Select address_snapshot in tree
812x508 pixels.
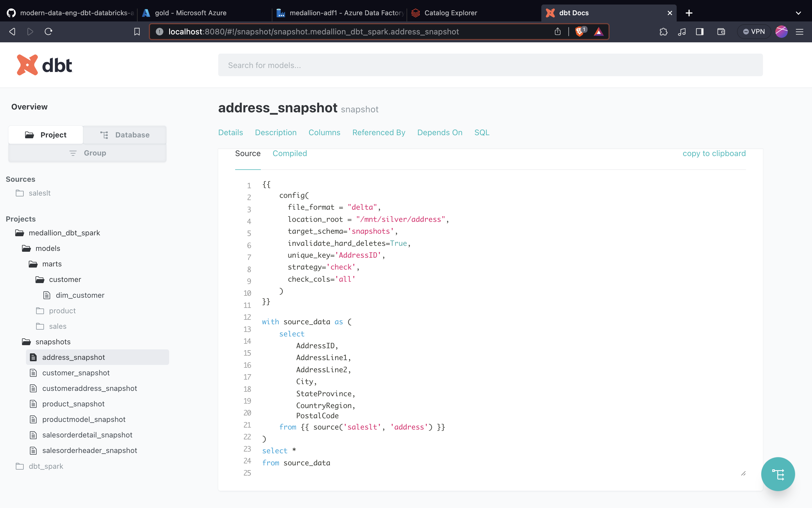[97, 357]
